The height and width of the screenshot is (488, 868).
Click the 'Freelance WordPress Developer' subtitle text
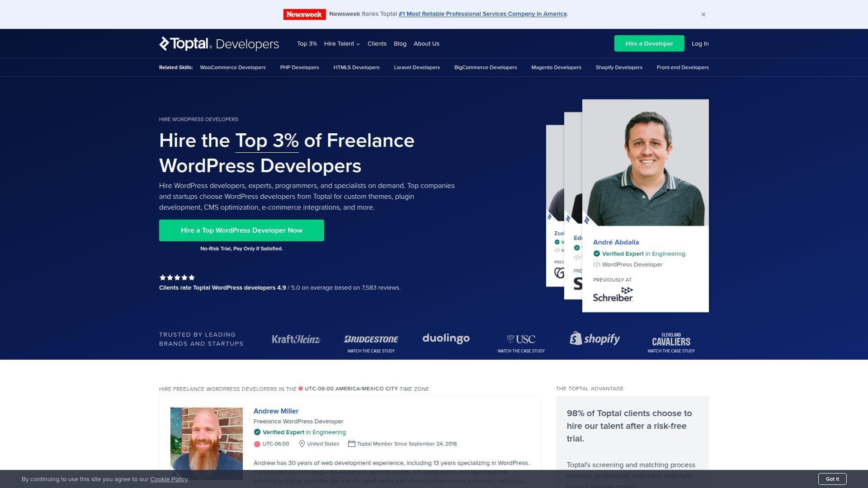pos(298,422)
